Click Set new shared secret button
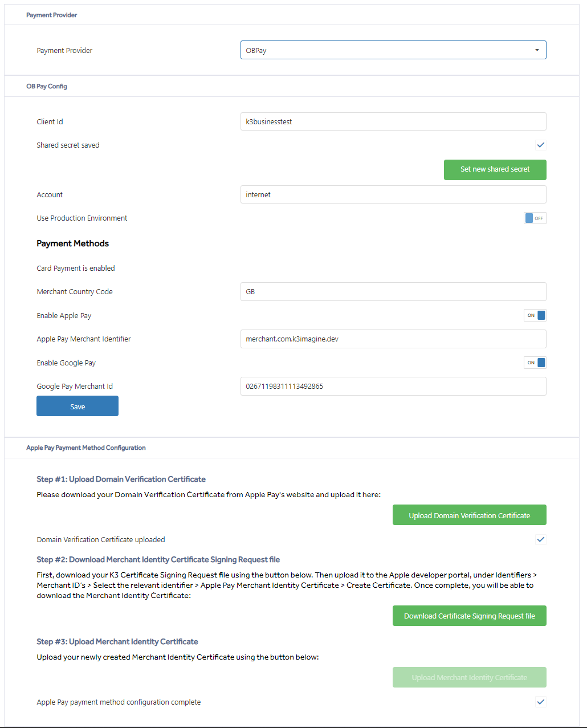The height and width of the screenshot is (728, 587). click(x=495, y=169)
